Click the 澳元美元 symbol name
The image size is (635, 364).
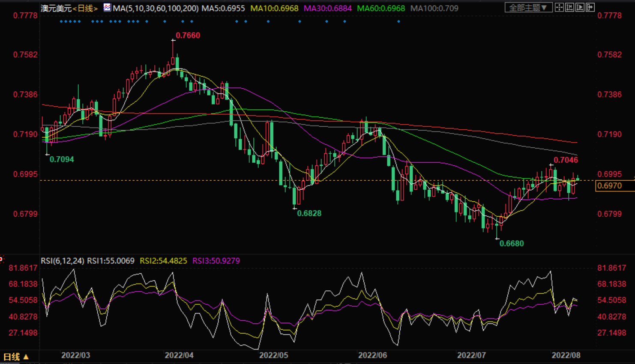pos(56,8)
